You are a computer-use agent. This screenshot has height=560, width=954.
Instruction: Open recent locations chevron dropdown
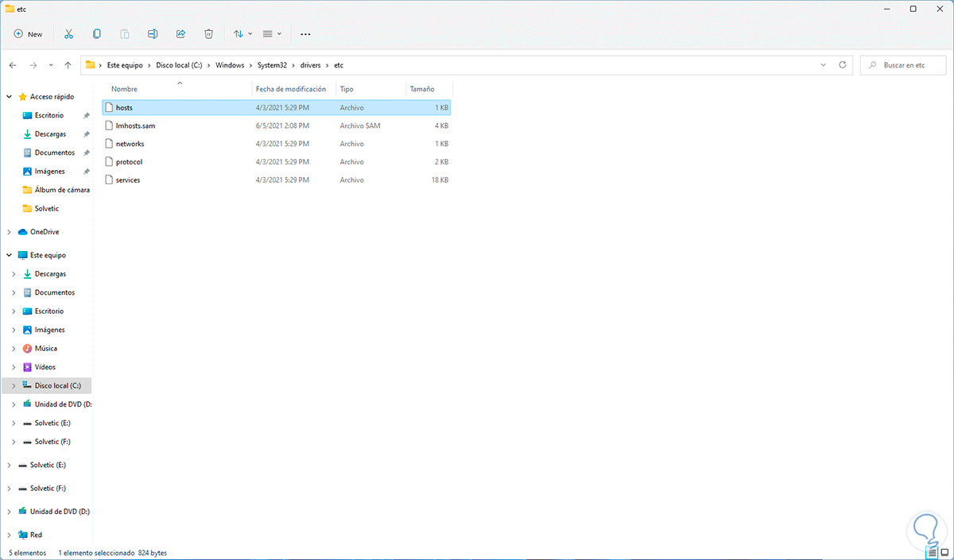(x=51, y=65)
